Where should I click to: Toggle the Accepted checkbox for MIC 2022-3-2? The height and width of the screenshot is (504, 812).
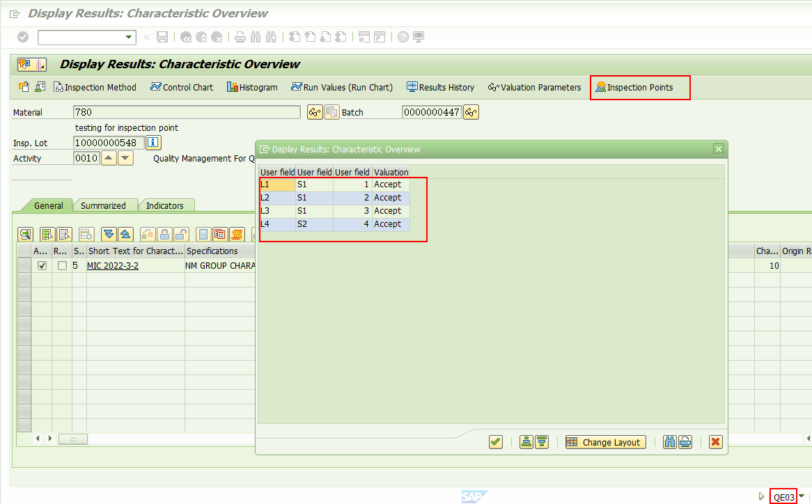tap(42, 265)
